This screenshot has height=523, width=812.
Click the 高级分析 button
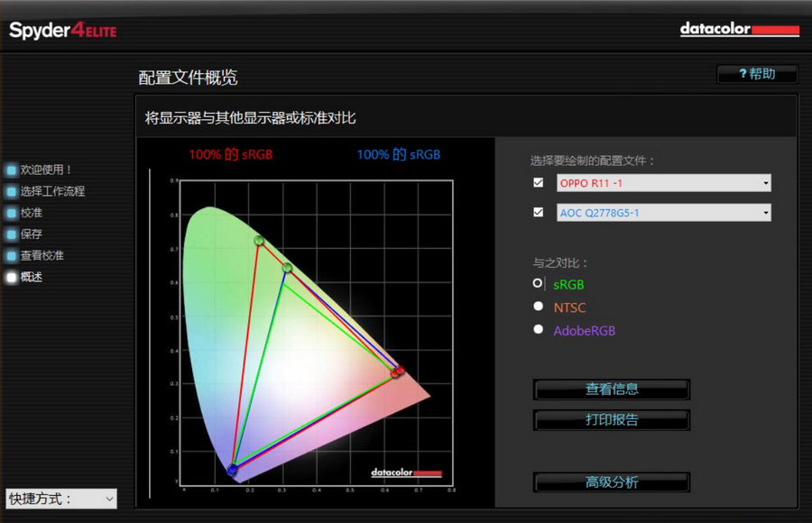(x=611, y=482)
